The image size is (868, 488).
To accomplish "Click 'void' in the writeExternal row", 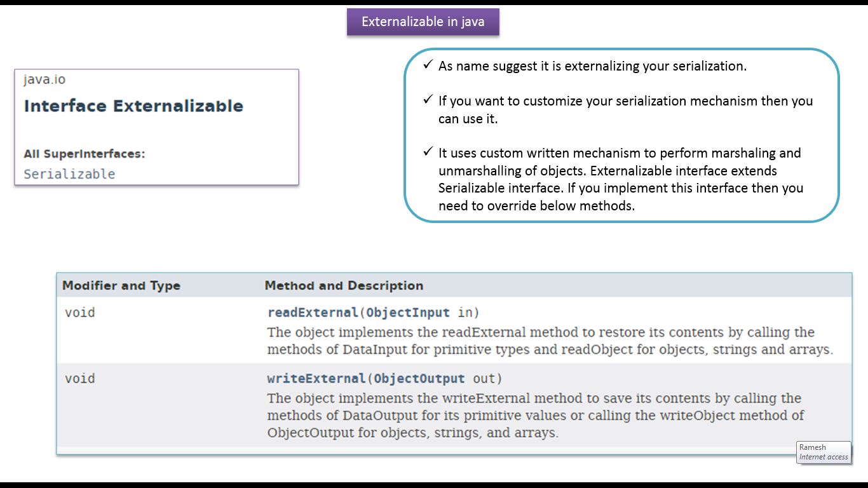I will (x=80, y=379).
